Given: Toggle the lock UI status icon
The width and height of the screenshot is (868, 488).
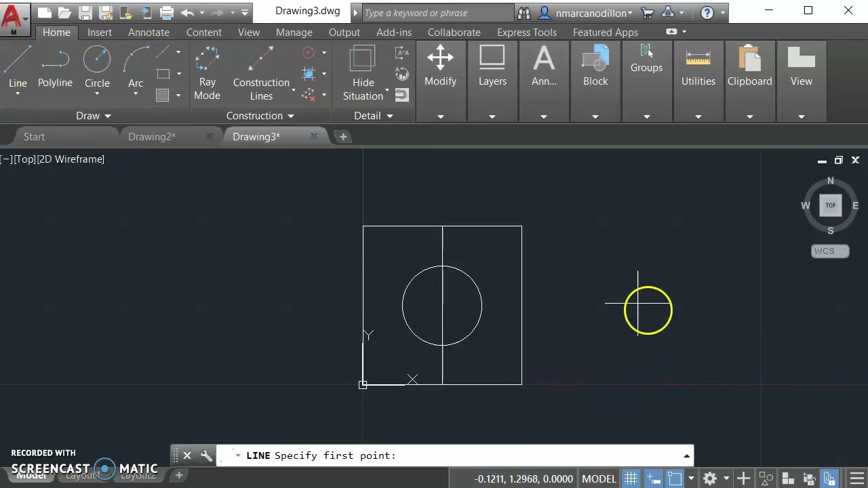Looking at the screenshot, I should [831, 479].
